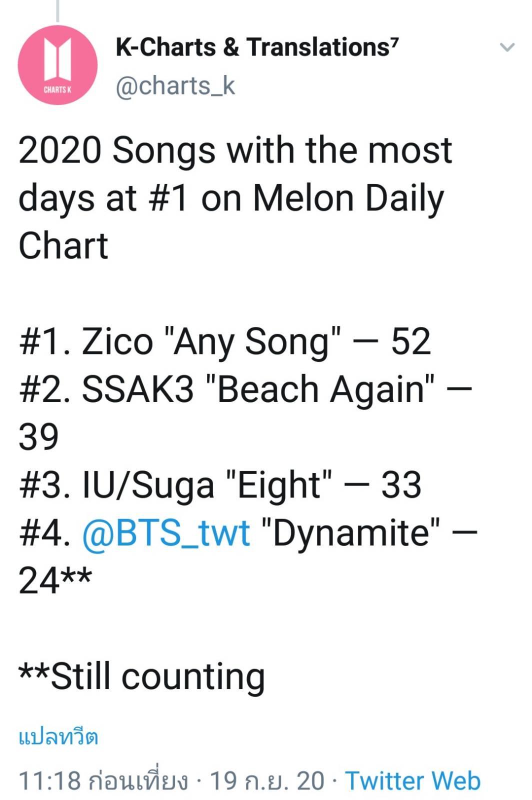
Task: Open the K-Charts pink BTS logo avatar
Action: [x=57, y=65]
